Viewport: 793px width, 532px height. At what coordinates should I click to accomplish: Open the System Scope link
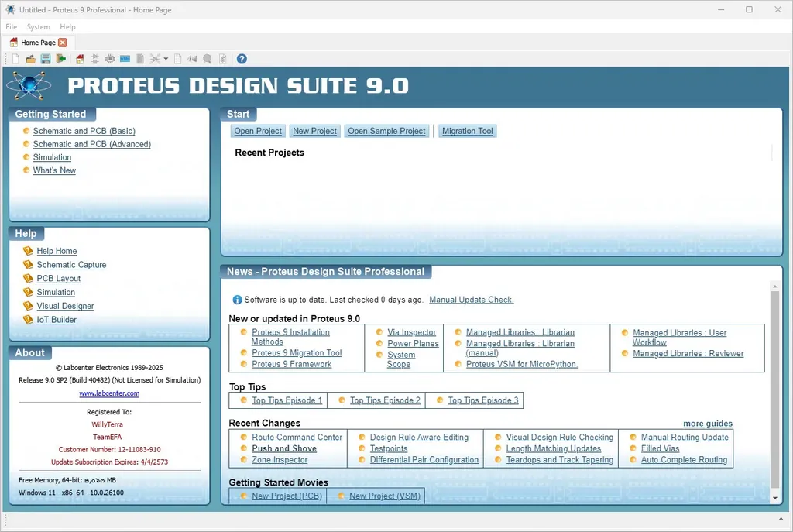401,359
